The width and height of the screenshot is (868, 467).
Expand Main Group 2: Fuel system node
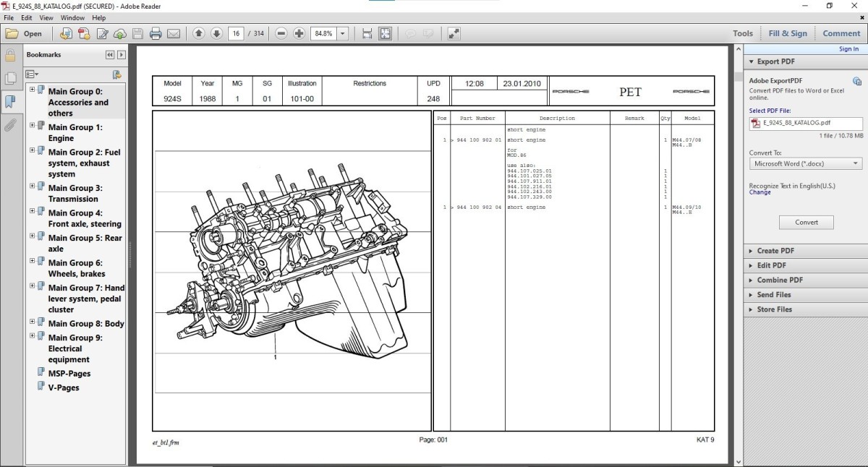pyautogui.click(x=32, y=152)
